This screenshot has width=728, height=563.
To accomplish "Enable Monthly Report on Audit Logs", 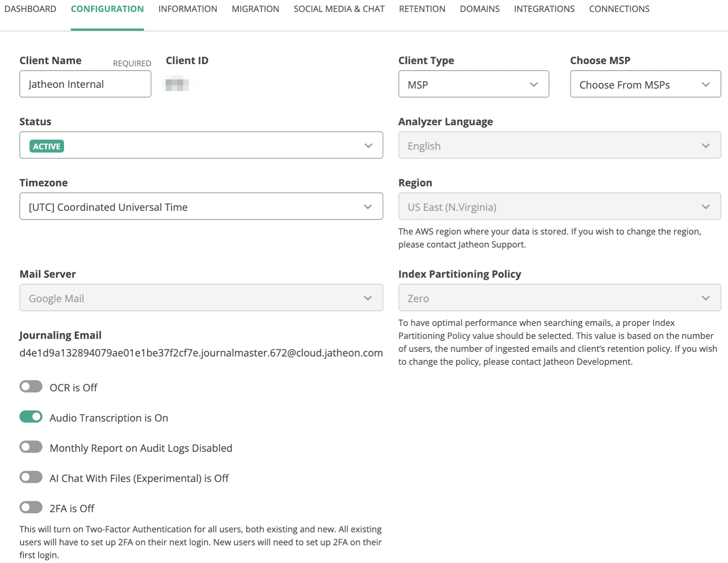I will pos(31,447).
